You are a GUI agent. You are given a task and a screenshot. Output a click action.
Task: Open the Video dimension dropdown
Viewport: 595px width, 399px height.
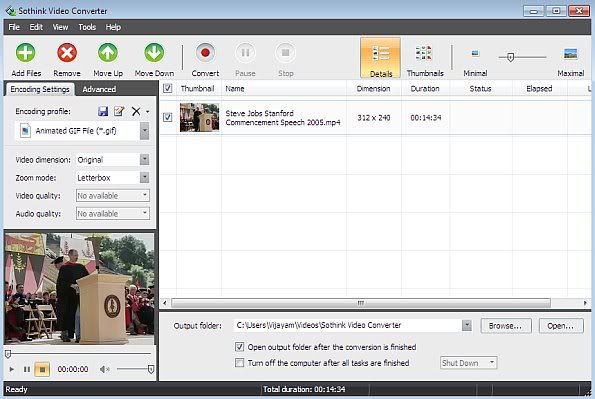[x=144, y=159]
